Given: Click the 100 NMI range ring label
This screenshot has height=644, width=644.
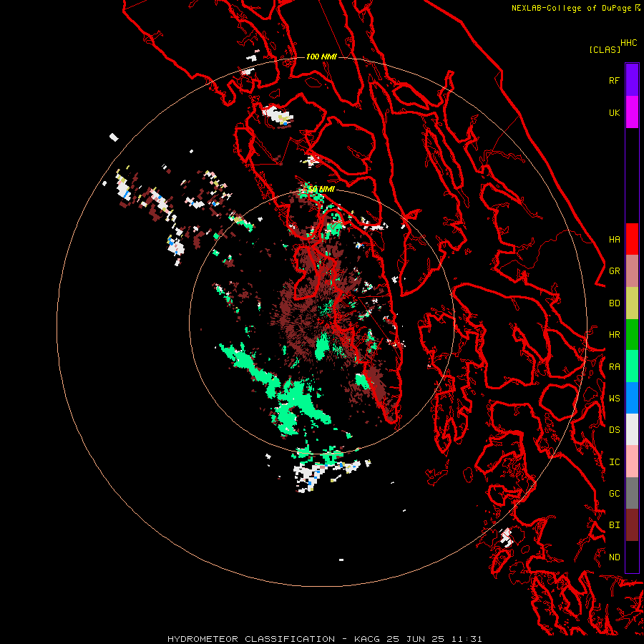Looking at the screenshot, I should coord(321,57).
